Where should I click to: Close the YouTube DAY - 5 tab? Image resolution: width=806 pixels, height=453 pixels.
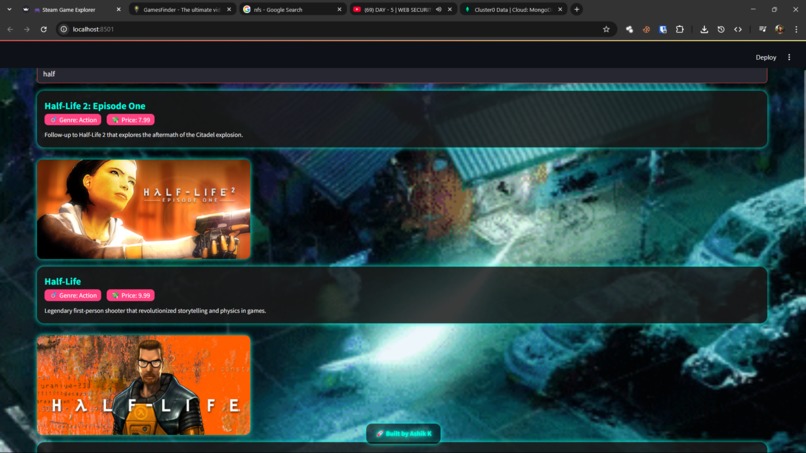[450, 9]
